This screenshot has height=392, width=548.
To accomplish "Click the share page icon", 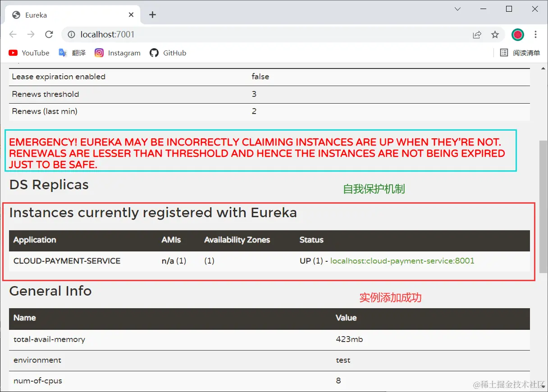I will click(x=477, y=34).
